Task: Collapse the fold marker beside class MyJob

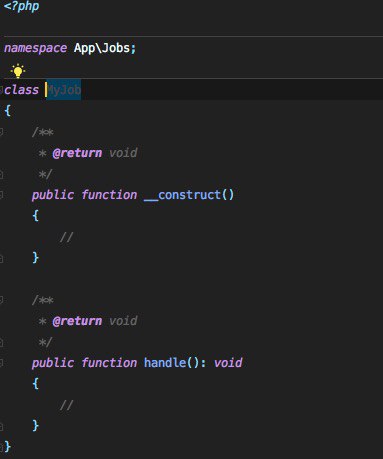Action: tap(1, 90)
